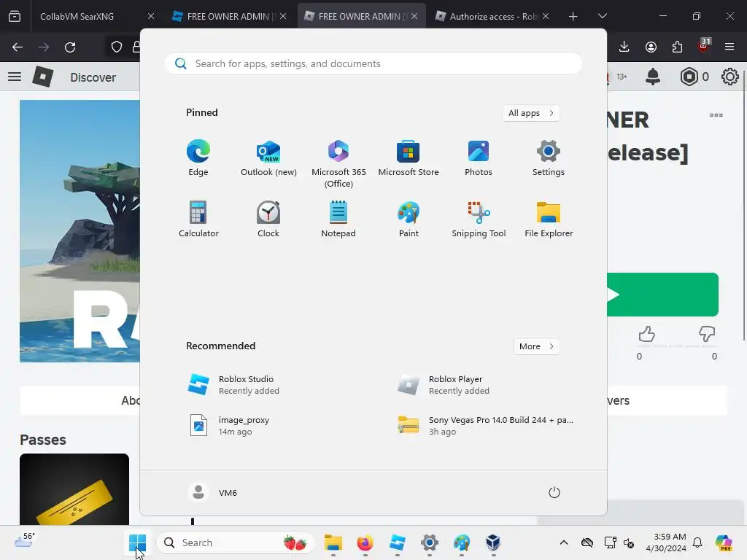Click the game pass thumbnail under Passes
Screen dimensions: 747x560
coord(74,489)
